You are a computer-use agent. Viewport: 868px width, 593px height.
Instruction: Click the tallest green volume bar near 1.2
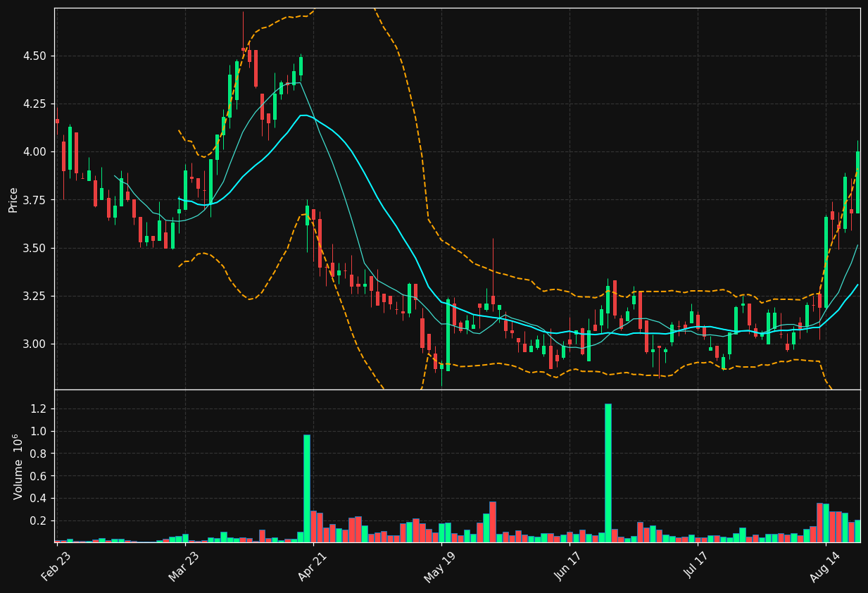click(x=608, y=473)
